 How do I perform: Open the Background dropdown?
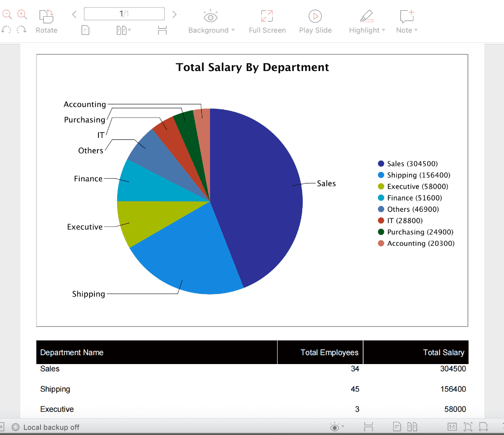coord(233,30)
